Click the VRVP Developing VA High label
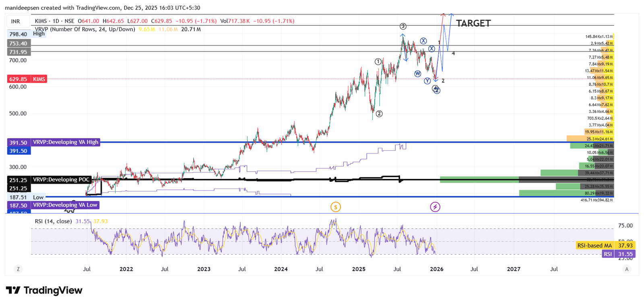Screen dimensions: 644x305 [66, 142]
